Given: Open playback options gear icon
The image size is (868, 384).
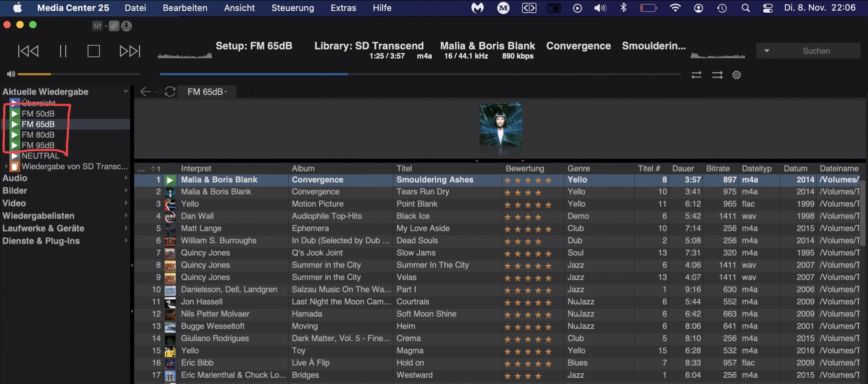Looking at the screenshot, I should [x=737, y=75].
